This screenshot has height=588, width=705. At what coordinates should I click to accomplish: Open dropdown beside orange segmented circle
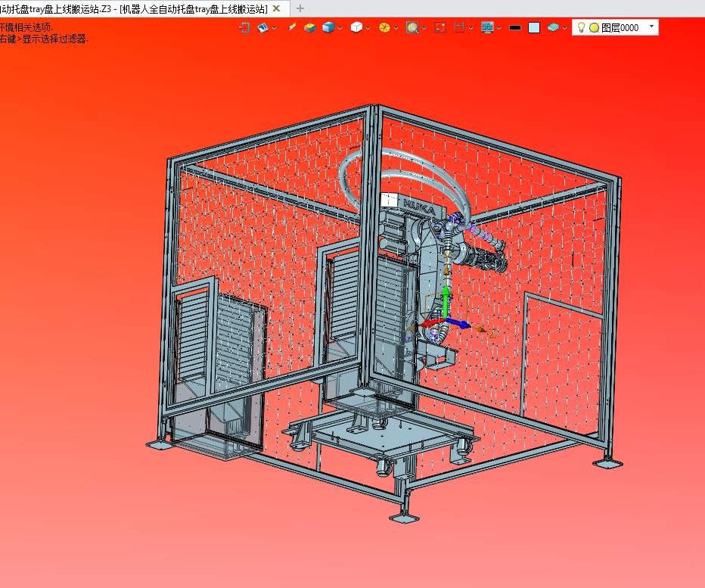pyautogui.click(x=396, y=28)
